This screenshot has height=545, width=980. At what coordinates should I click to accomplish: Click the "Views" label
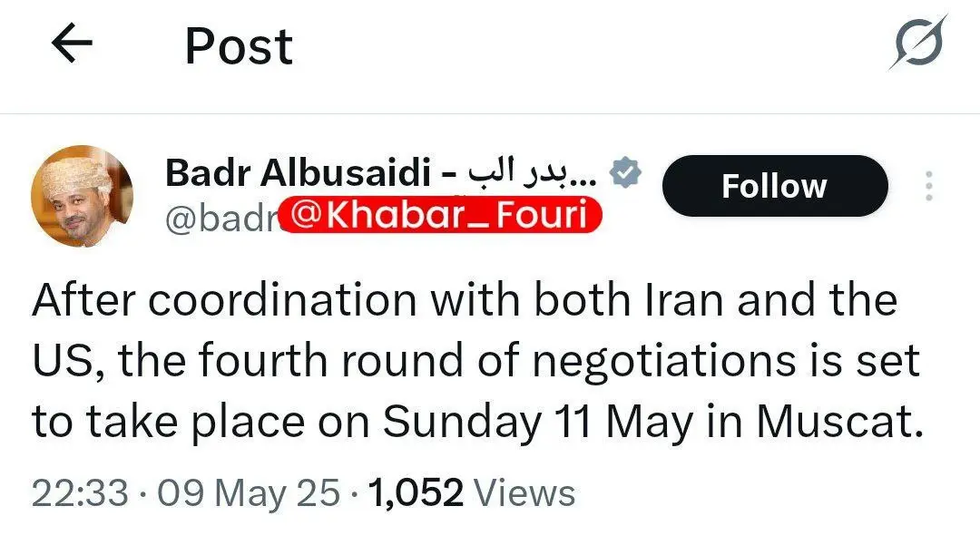click(524, 493)
